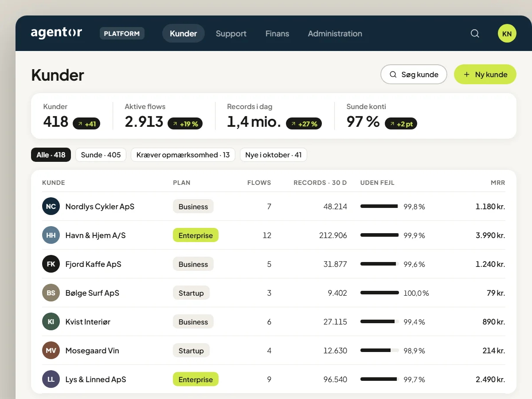This screenshot has height=399, width=532.
Task: Click the HH avatar for Havn & Hjem
Action: click(x=51, y=235)
